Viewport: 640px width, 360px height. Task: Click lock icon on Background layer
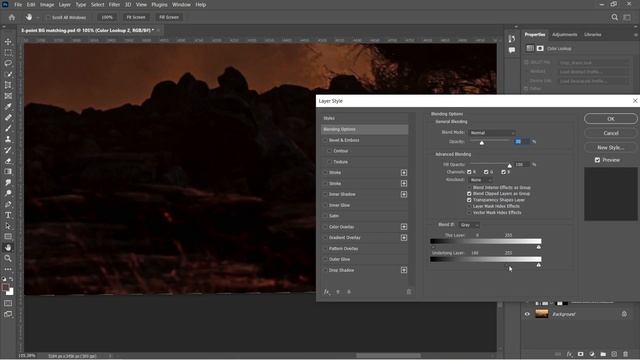click(624, 314)
